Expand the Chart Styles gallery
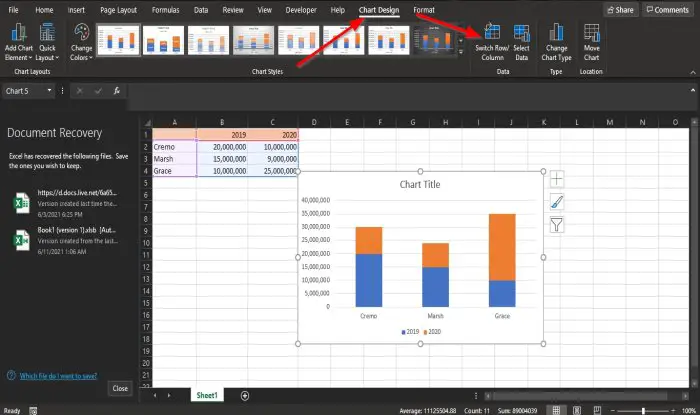 click(x=461, y=52)
